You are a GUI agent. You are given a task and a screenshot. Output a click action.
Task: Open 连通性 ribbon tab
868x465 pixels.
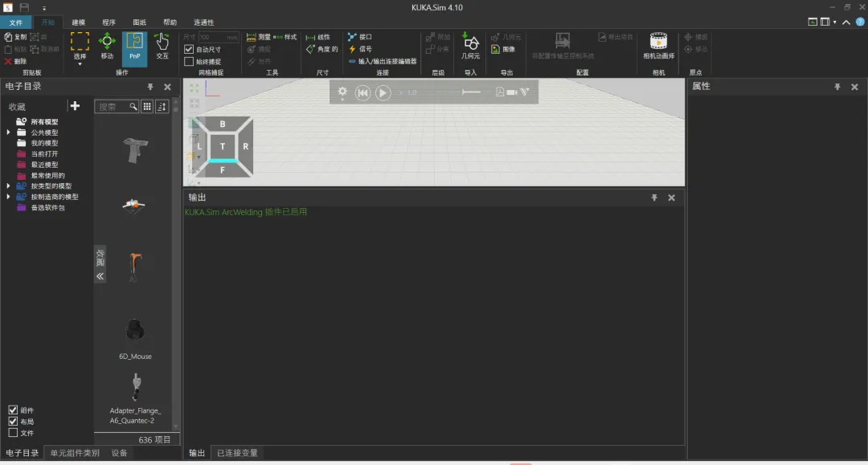(x=203, y=22)
